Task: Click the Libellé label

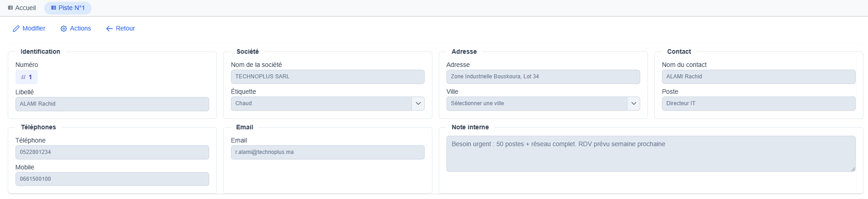Action: pos(25,92)
